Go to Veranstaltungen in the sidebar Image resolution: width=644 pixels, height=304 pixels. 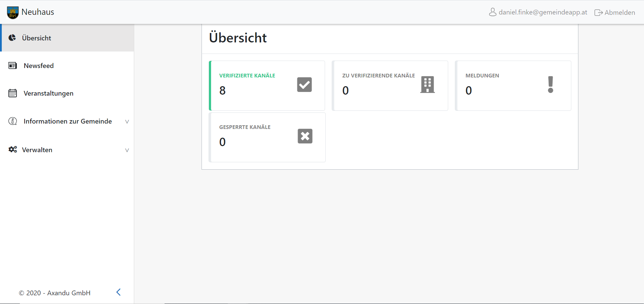click(48, 93)
